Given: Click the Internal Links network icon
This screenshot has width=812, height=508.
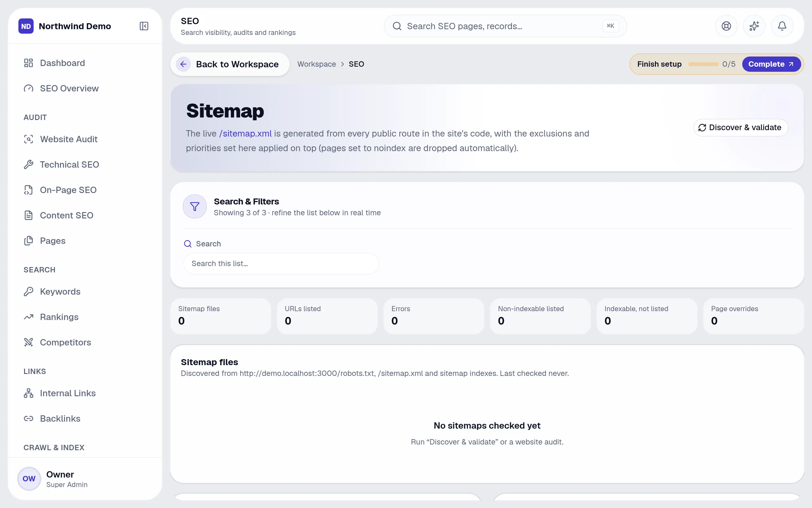Looking at the screenshot, I should point(29,393).
